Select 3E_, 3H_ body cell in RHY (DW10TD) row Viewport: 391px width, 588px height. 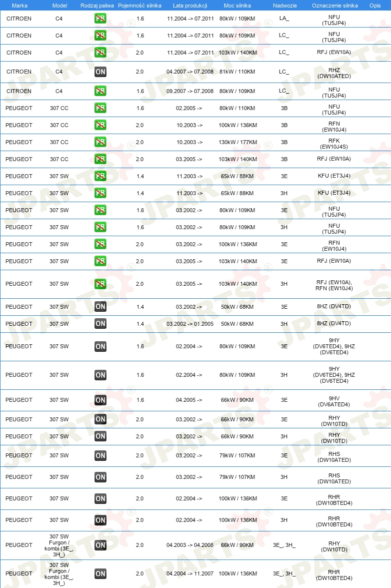[x=284, y=545]
